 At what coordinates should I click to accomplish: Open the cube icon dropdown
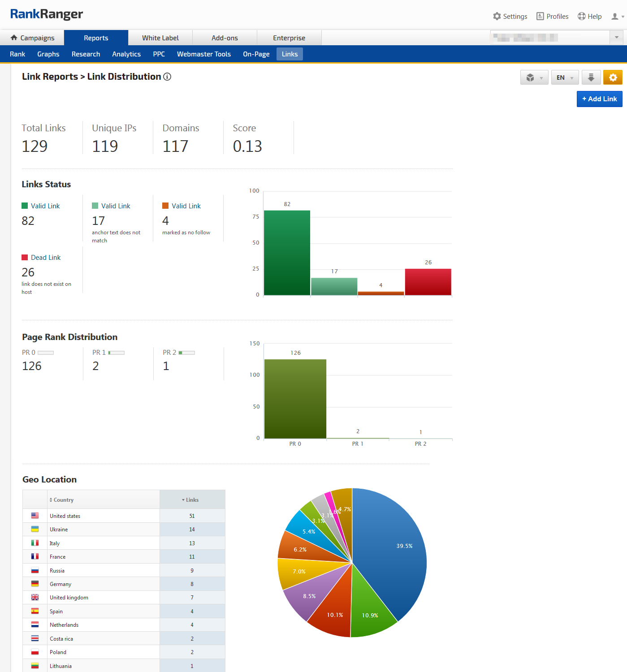(534, 78)
